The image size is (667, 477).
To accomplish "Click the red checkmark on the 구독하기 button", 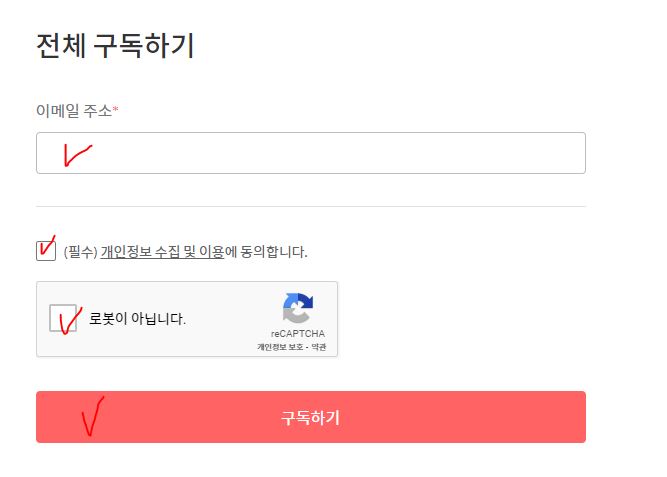I will point(93,416).
